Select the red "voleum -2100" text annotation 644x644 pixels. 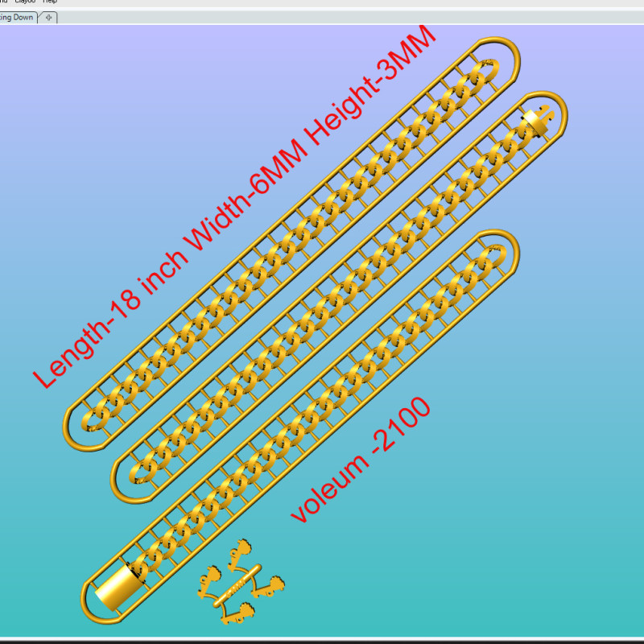[361, 460]
